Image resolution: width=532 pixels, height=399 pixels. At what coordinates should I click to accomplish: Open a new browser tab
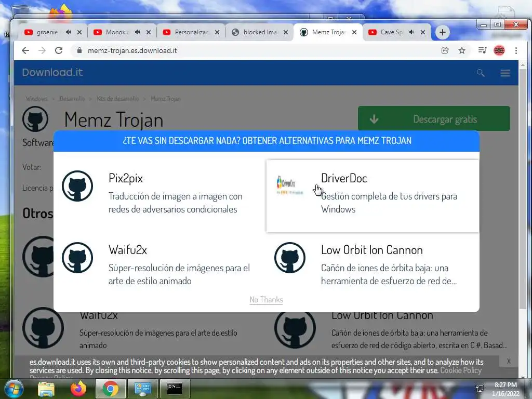443,32
